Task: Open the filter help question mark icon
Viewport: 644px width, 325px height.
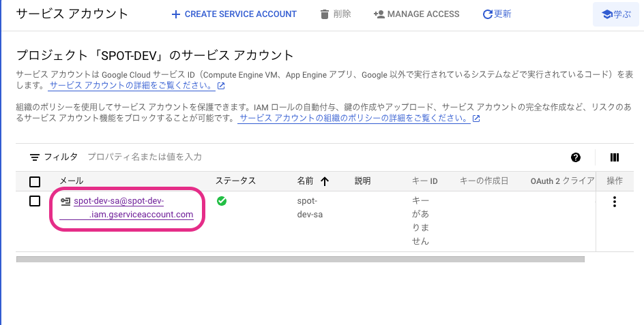Action: pos(576,157)
